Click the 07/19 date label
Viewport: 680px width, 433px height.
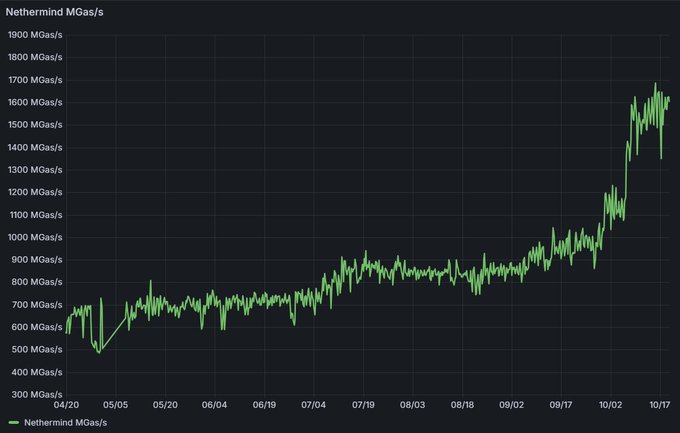(x=363, y=405)
